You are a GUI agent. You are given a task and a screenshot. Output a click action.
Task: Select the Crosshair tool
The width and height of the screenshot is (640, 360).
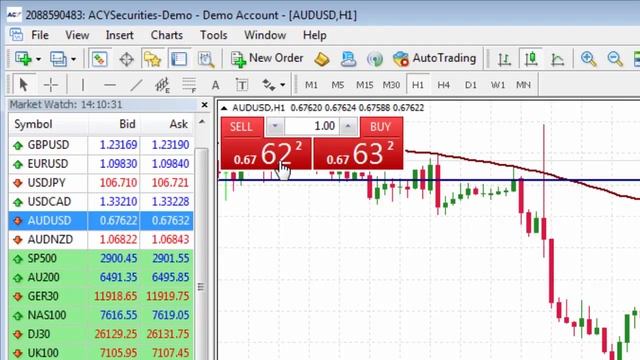pos(51,85)
